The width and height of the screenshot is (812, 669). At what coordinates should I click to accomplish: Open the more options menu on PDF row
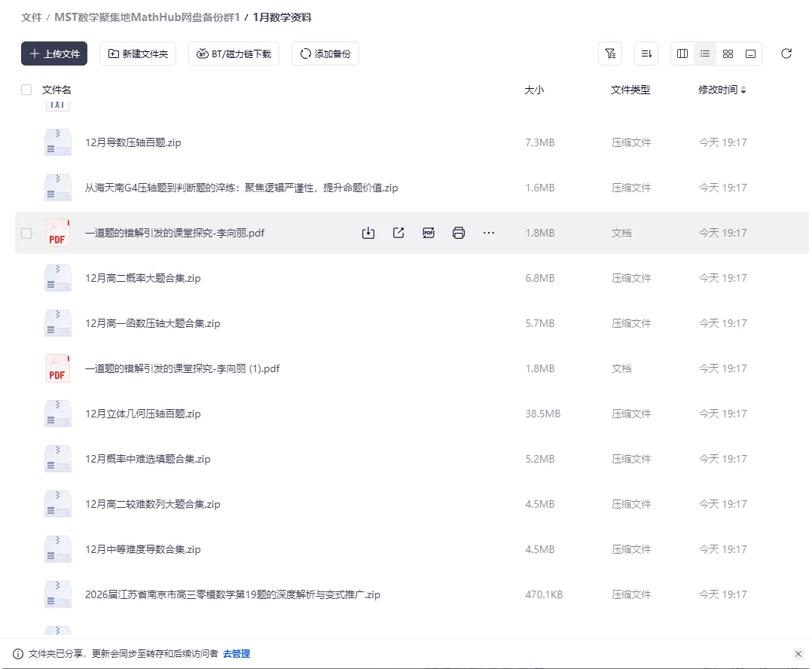coord(489,233)
